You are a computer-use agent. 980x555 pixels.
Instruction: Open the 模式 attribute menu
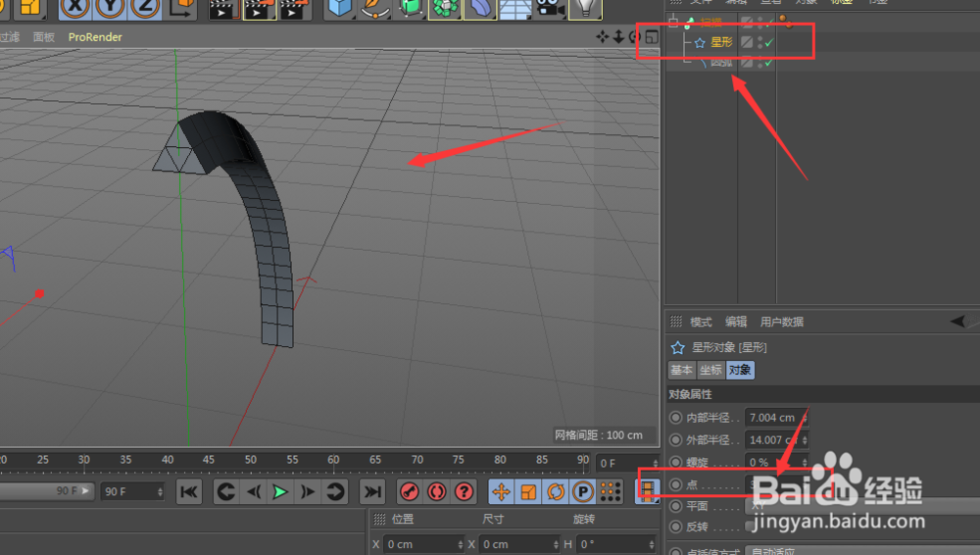coord(701,322)
